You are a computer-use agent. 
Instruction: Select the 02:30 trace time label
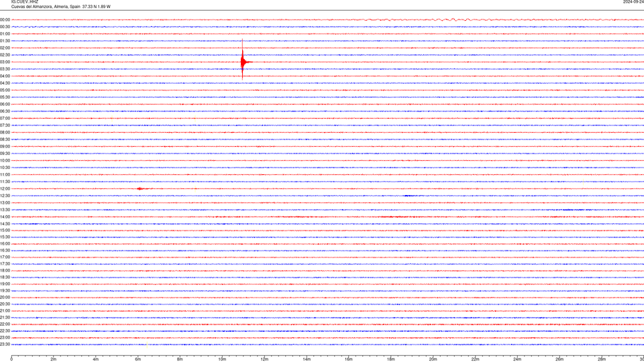coord(5,55)
